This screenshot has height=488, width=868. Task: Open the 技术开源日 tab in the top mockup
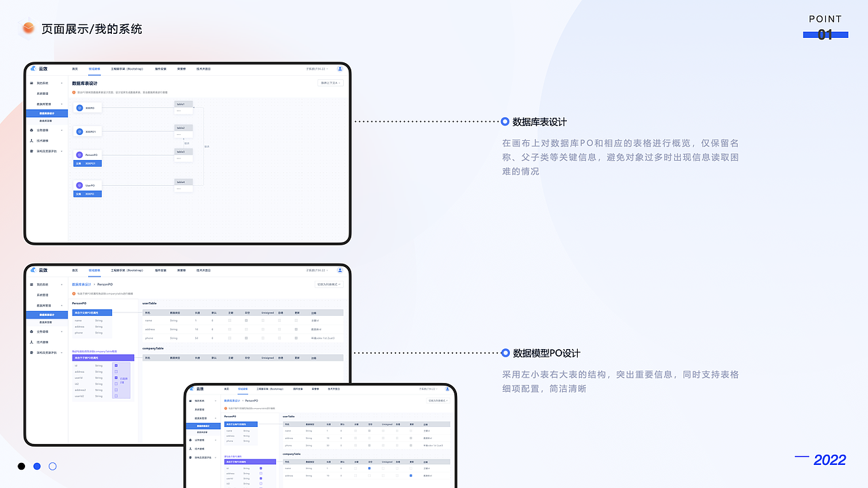(x=203, y=69)
